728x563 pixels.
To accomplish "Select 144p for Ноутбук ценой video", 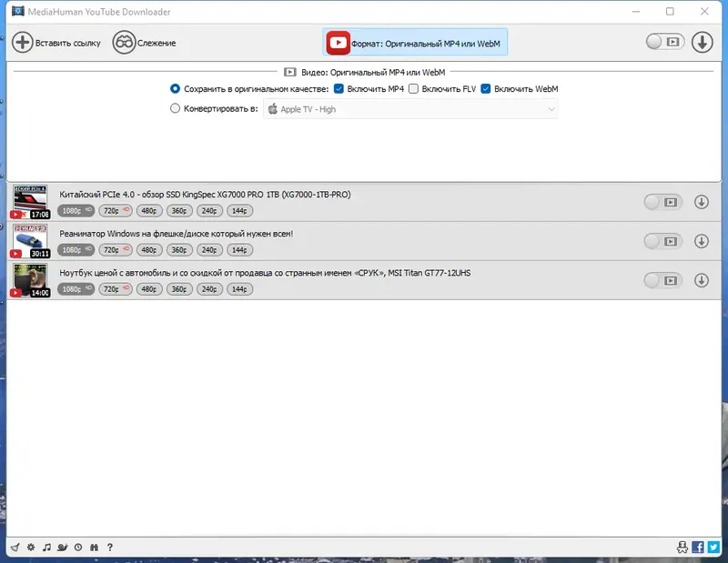I will click(x=239, y=289).
